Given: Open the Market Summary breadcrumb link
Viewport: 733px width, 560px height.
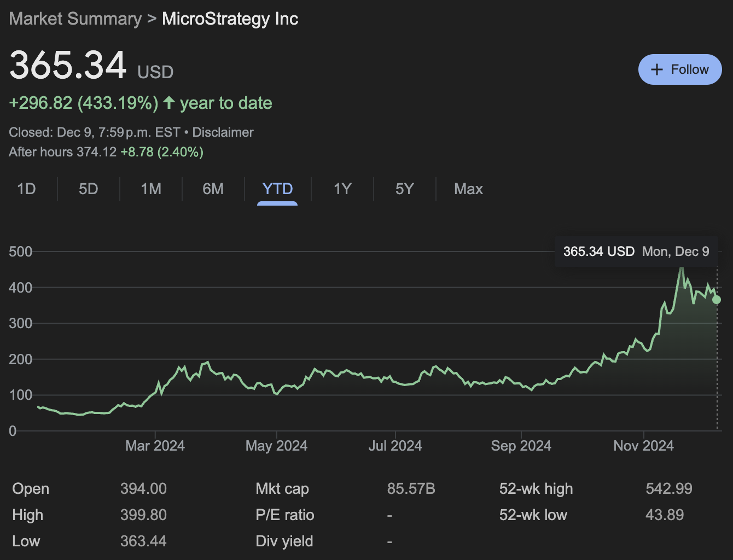Looking at the screenshot, I should pos(75,19).
